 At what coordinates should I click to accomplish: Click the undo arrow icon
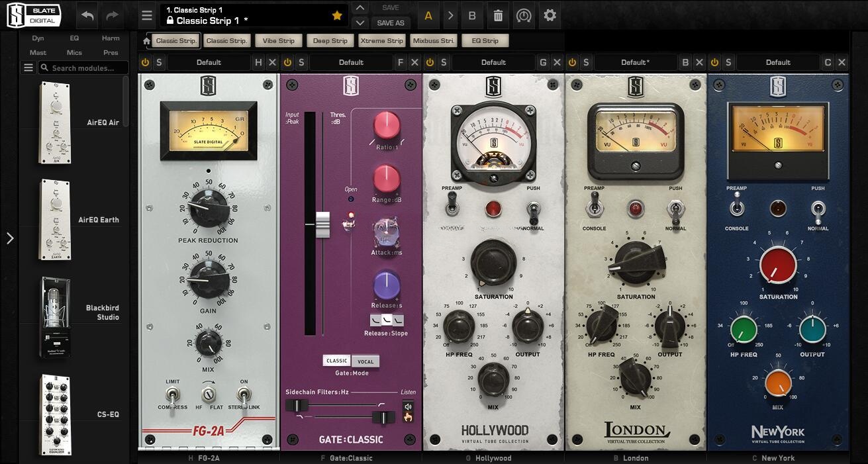pos(87,15)
